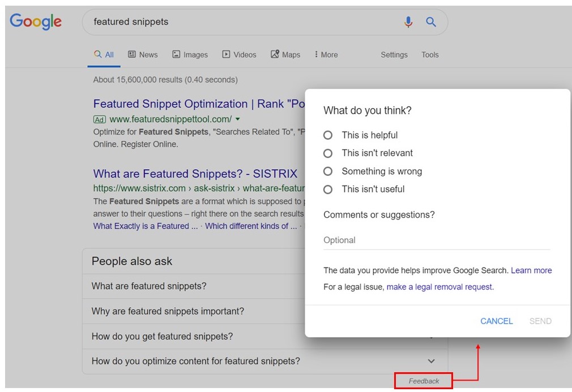572x392 pixels.
Task: Click the voice search microphone icon
Action: tap(408, 22)
